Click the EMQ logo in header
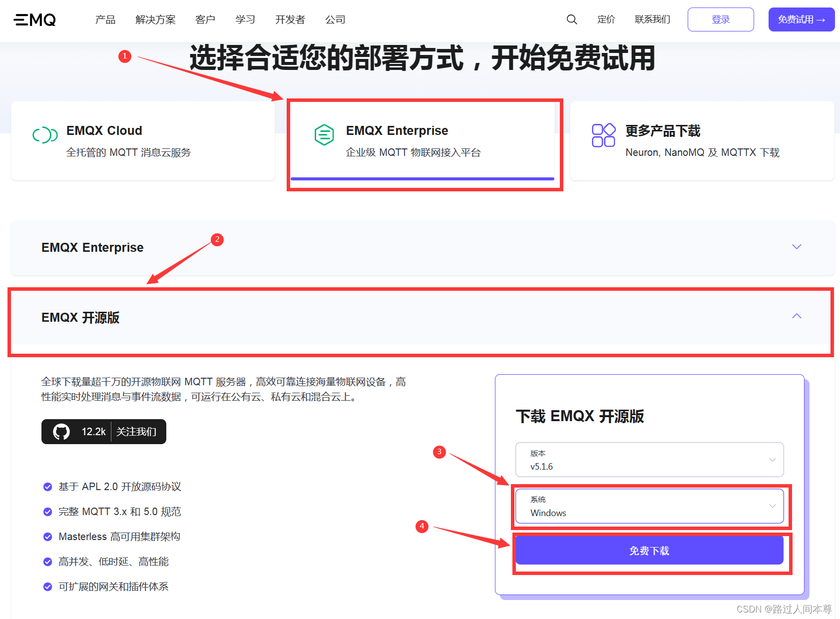This screenshot has width=840, height=619. 34,19
